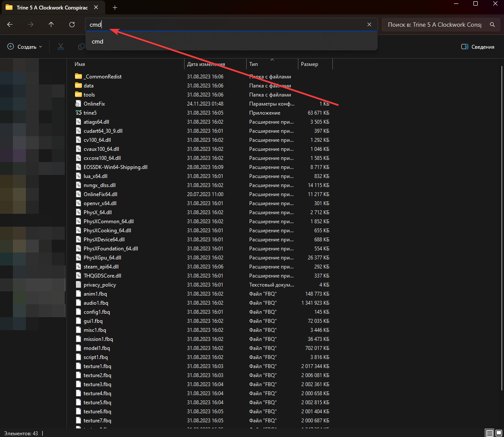
Task: Select the trine5 application icon
Action: pyautogui.click(x=78, y=112)
